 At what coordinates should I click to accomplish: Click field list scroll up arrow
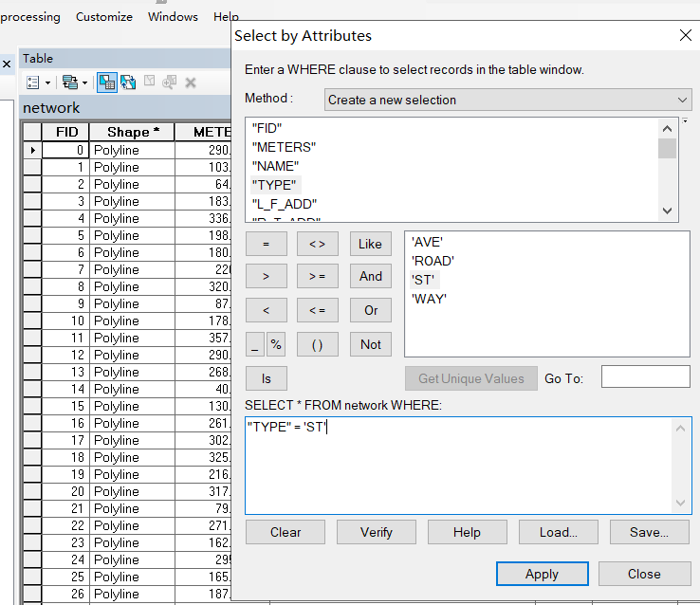pyautogui.click(x=667, y=129)
